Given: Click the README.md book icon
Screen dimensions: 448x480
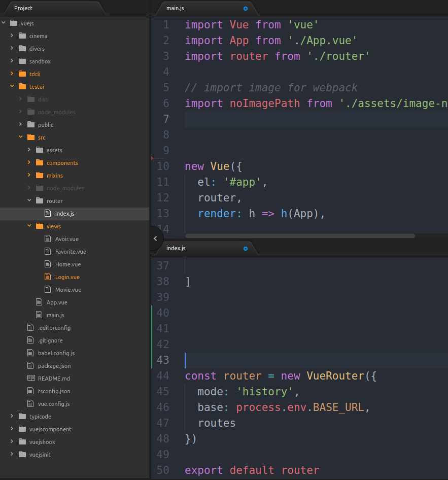Looking at the screenshot, I should (31, 379).
